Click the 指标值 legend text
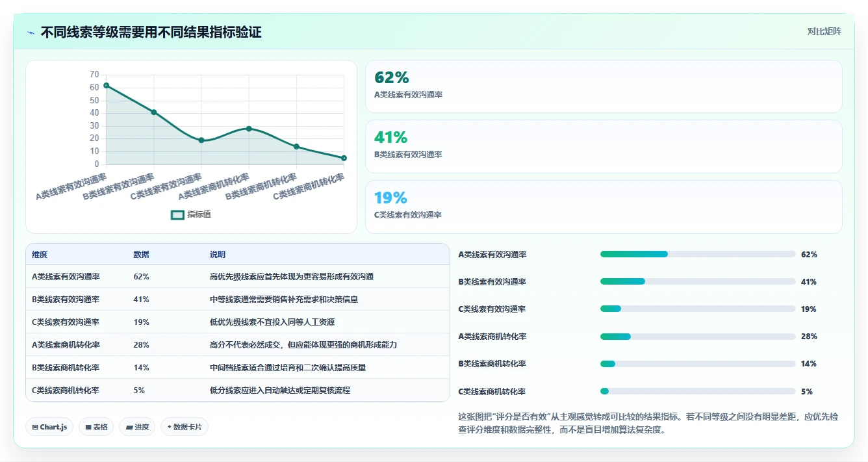The height and width of the screenshot is (462, 868). [x=199, y=214]
